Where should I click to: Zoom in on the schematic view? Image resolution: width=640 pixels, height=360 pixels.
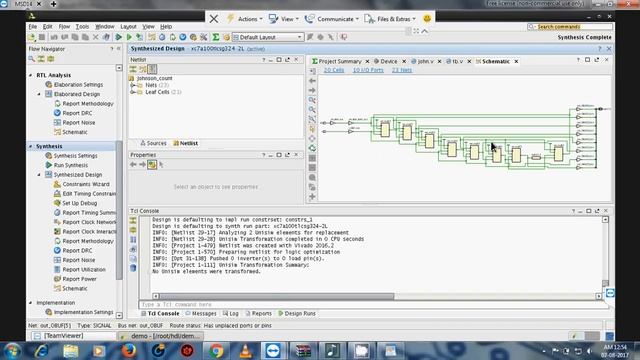pos(312,100)
